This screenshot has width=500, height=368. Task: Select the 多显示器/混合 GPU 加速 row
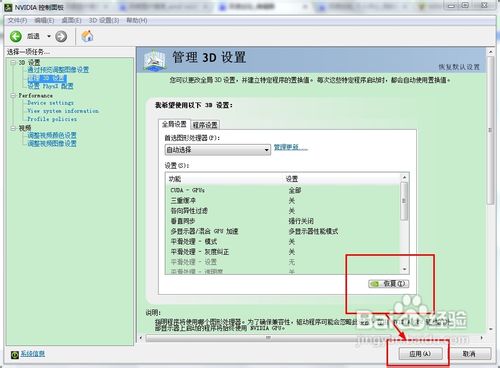pos(283,231)
